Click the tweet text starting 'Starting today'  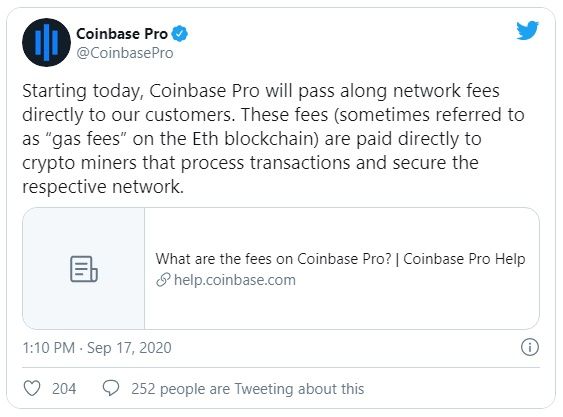[x=273, y=139]
